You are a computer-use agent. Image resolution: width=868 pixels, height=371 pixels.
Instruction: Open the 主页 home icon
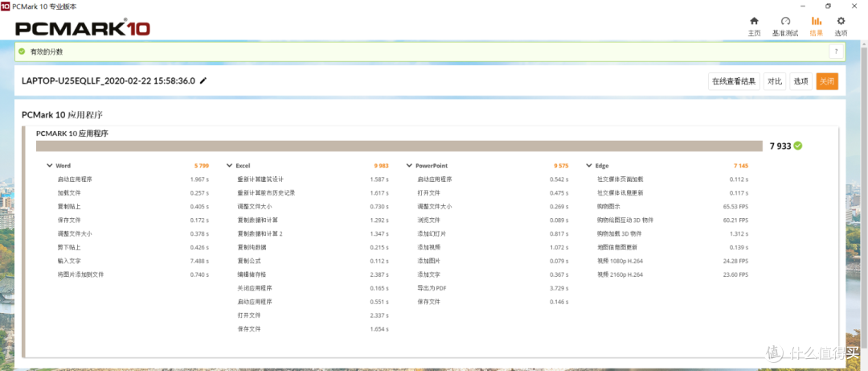pos(754,21)
